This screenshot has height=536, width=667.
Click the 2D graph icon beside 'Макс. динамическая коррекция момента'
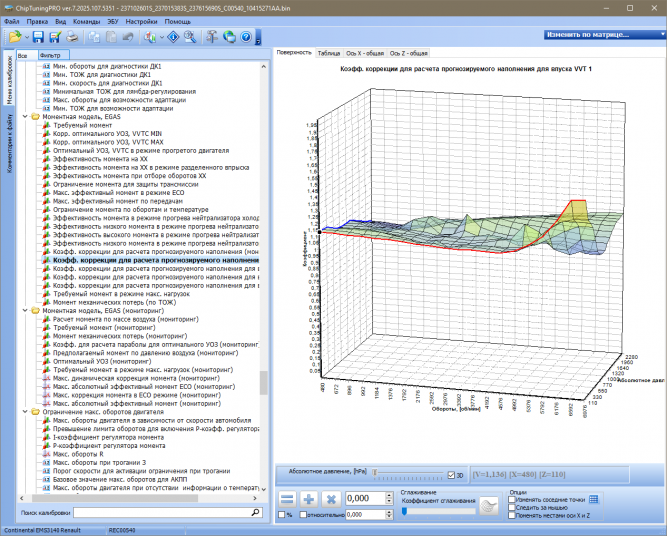(x=46, y=378)
